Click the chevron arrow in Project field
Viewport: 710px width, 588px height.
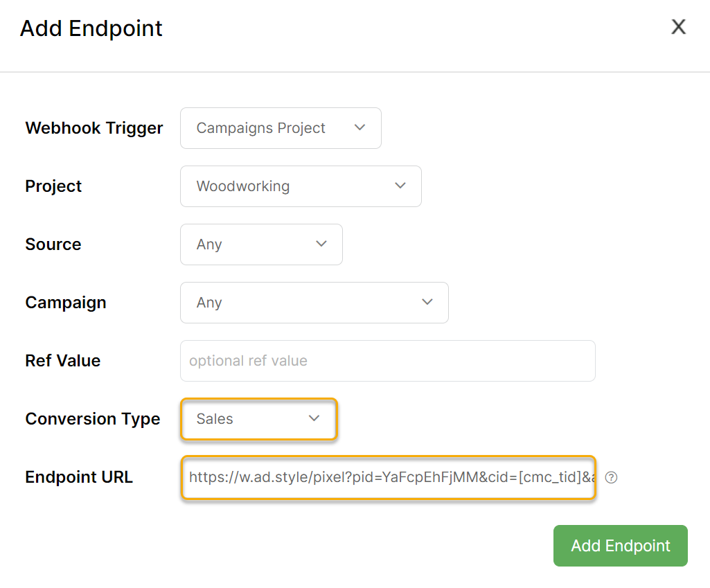[x=400, y=186]
